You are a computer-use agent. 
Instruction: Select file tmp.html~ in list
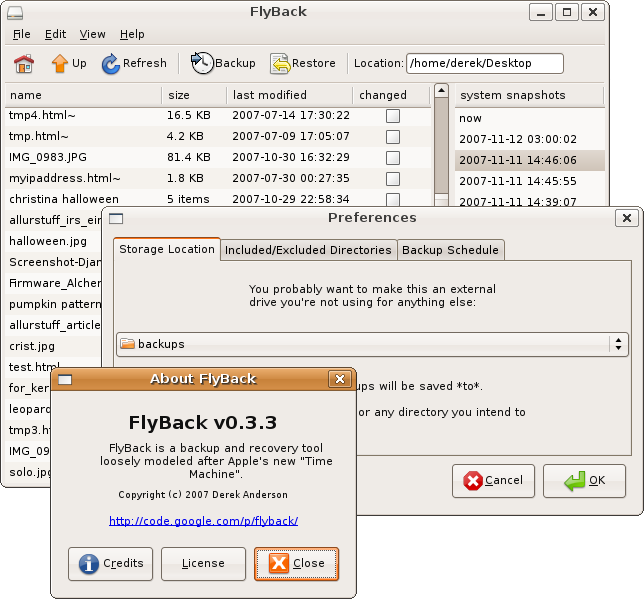tap(218, 137)
